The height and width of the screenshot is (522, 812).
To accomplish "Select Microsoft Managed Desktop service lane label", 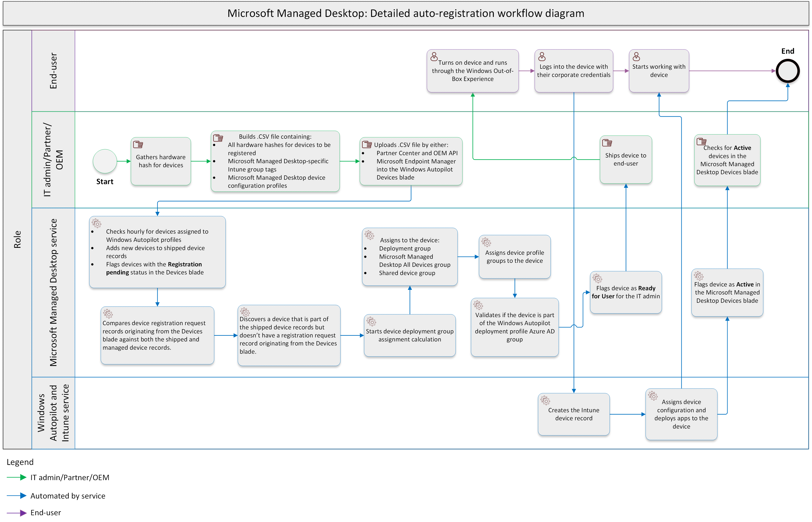I will click(x=53, y=292).
